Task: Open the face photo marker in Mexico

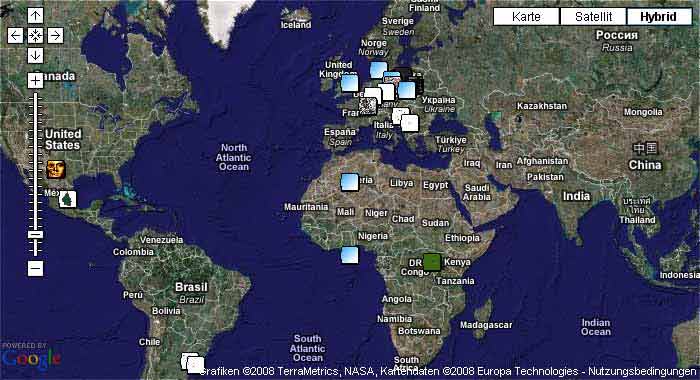Action: pyautogui.click(x=56, y=169)
